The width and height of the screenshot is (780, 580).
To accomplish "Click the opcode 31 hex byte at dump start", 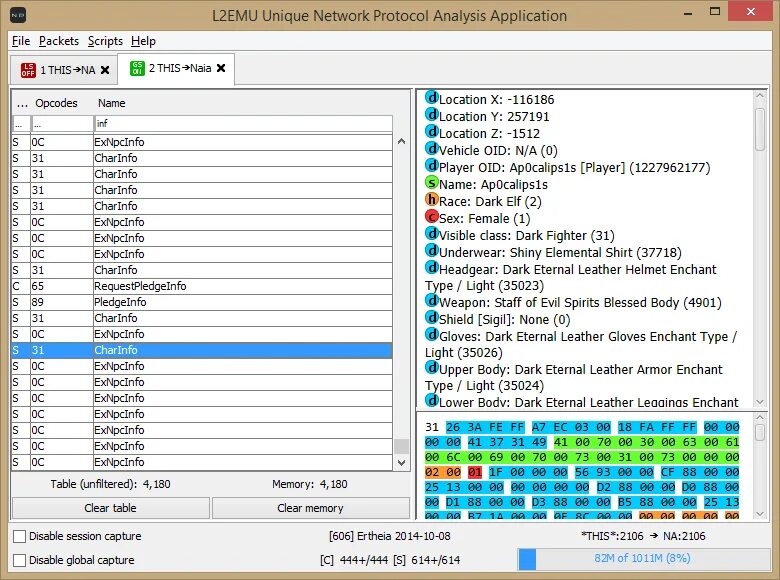I will (432, 427).
